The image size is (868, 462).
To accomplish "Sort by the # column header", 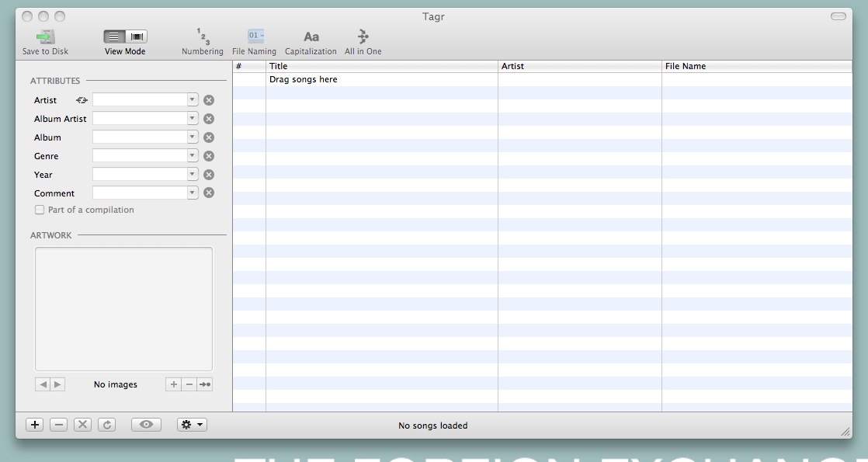I will point(249,66).
